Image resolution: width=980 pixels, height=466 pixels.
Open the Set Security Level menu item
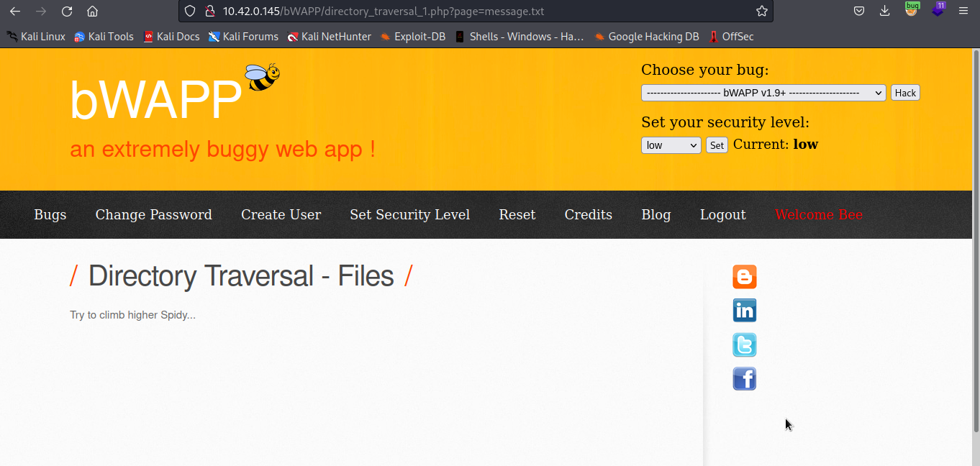point(410,214)
